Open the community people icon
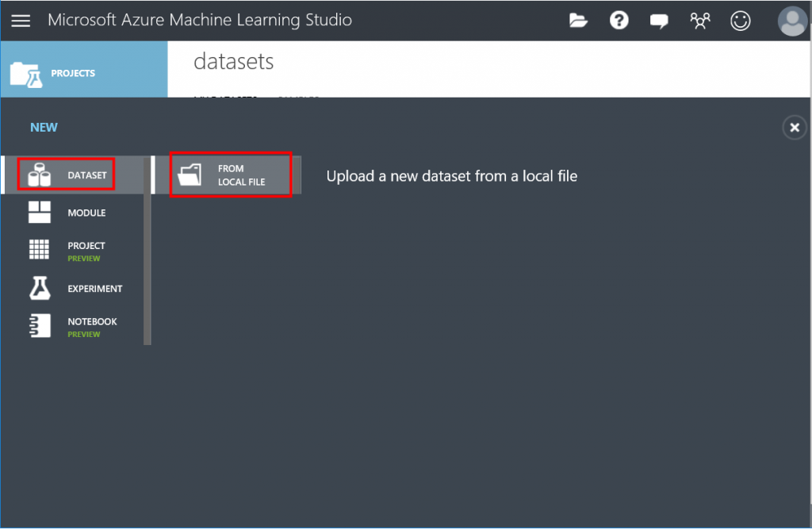Screen dimensions: 812x529 point(699,21)
